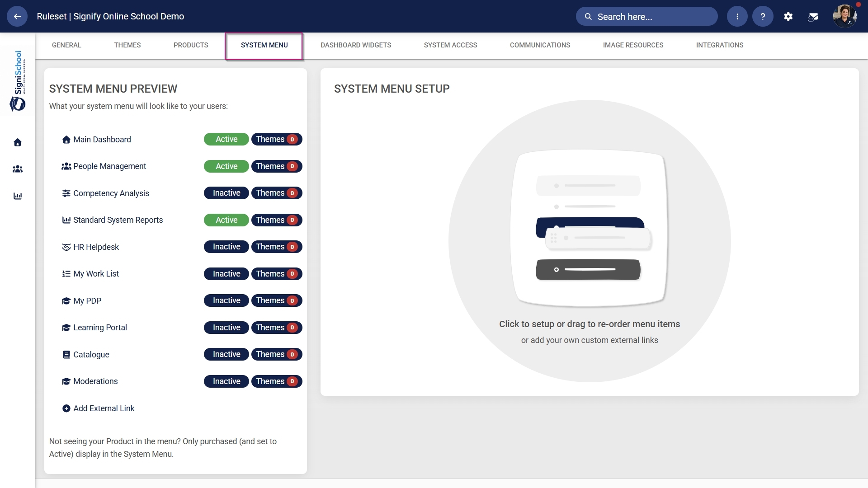Open Themes for My Work List

277,274
